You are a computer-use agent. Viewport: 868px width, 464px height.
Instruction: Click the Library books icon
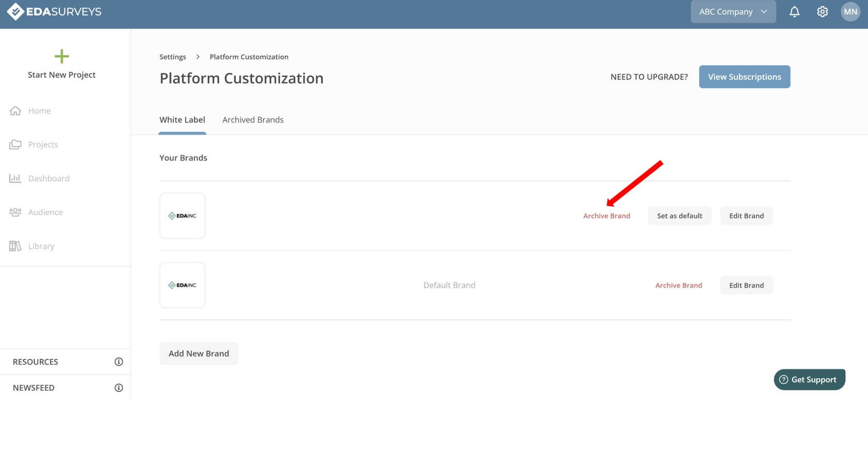click(16, 246)
